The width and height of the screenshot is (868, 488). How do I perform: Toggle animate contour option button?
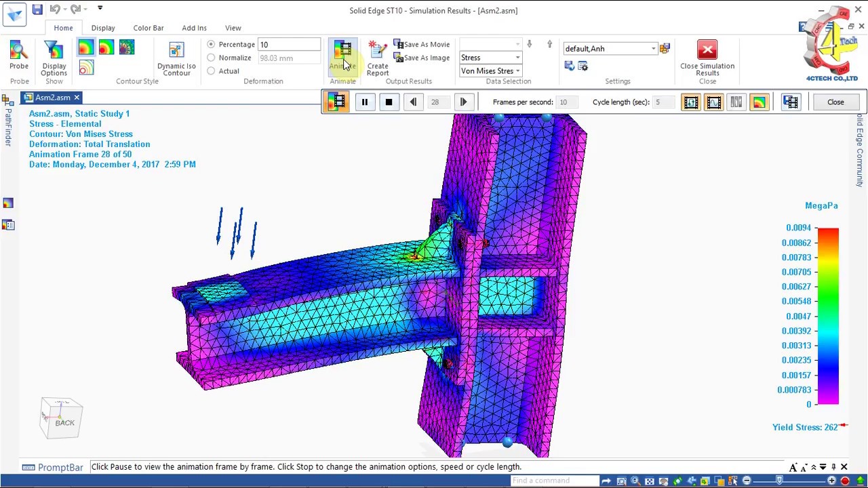coord(759,102)
